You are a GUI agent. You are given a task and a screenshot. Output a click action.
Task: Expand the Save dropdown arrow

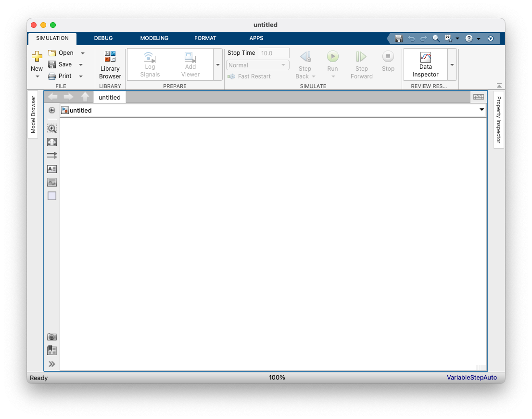click(81, 65)
